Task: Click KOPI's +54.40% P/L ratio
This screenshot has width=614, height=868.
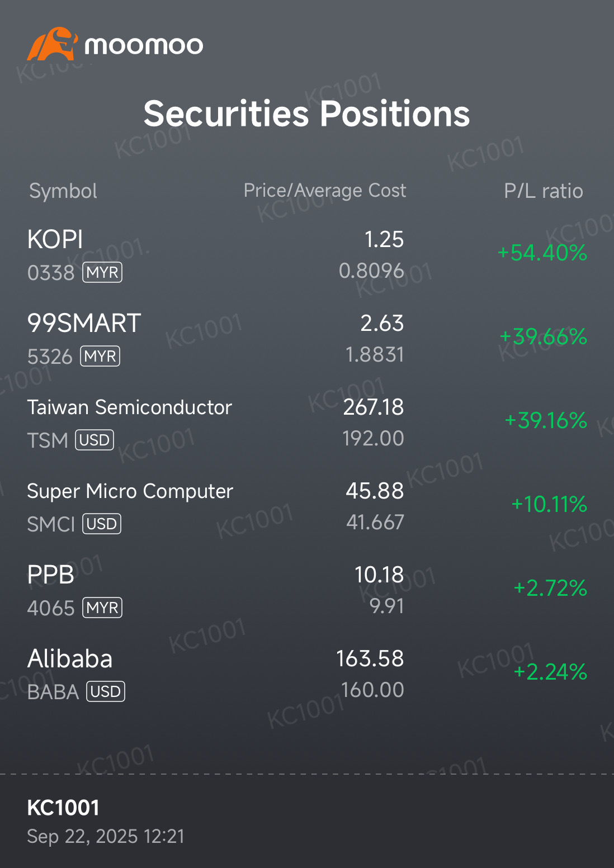Action: tap(542, 253)
